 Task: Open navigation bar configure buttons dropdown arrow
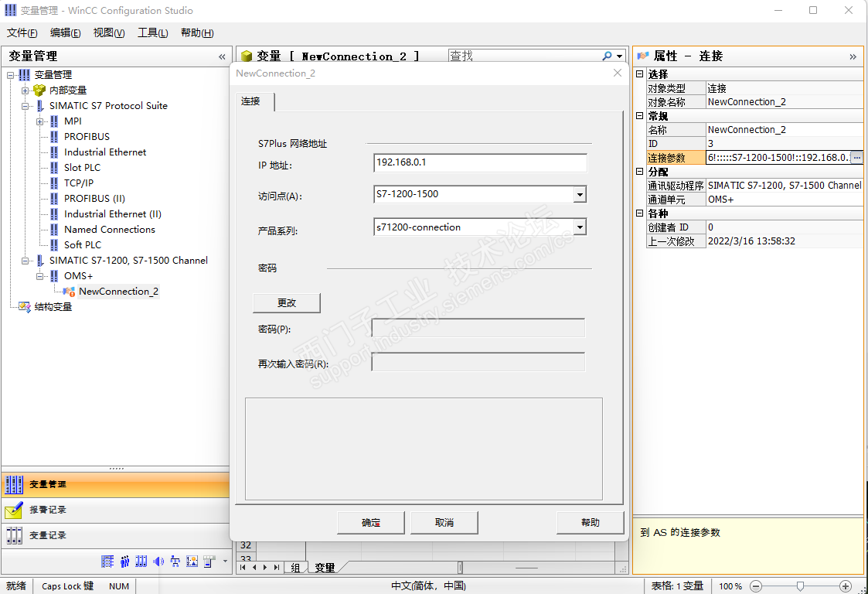click(225, 562)
